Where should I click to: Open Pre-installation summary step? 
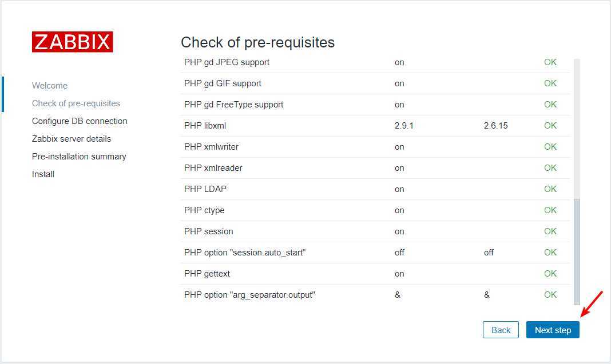click(x=79, y=157)
